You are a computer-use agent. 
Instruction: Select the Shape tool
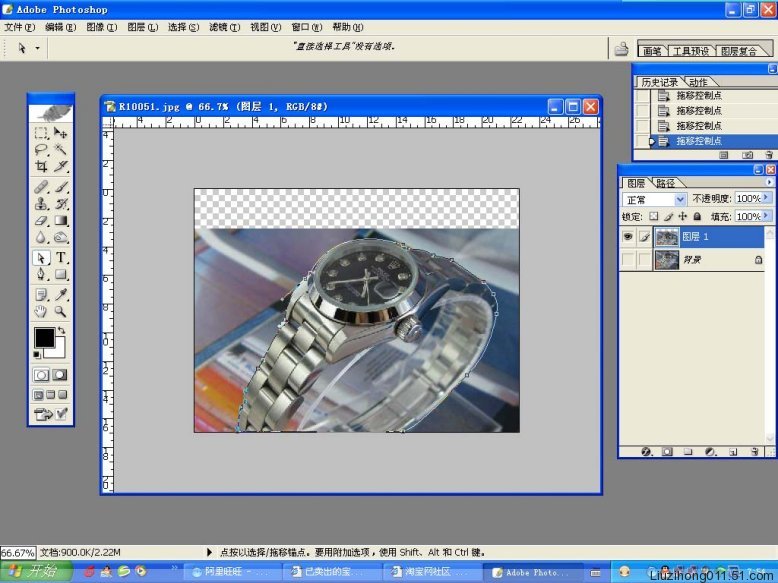click(61, 274)
